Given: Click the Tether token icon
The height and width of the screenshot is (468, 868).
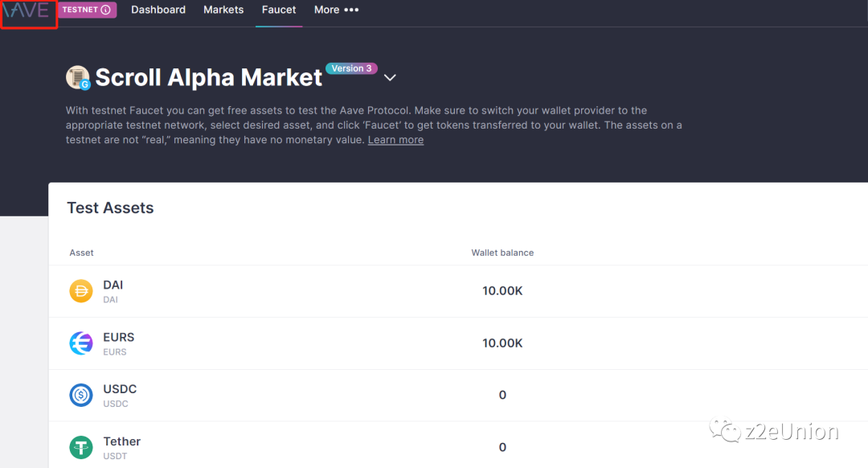Looking at the screenshot, I should (x=81, y=447).
